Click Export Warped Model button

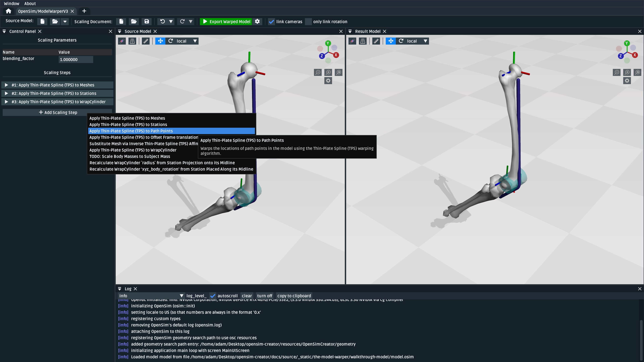[x=226, y=21]
